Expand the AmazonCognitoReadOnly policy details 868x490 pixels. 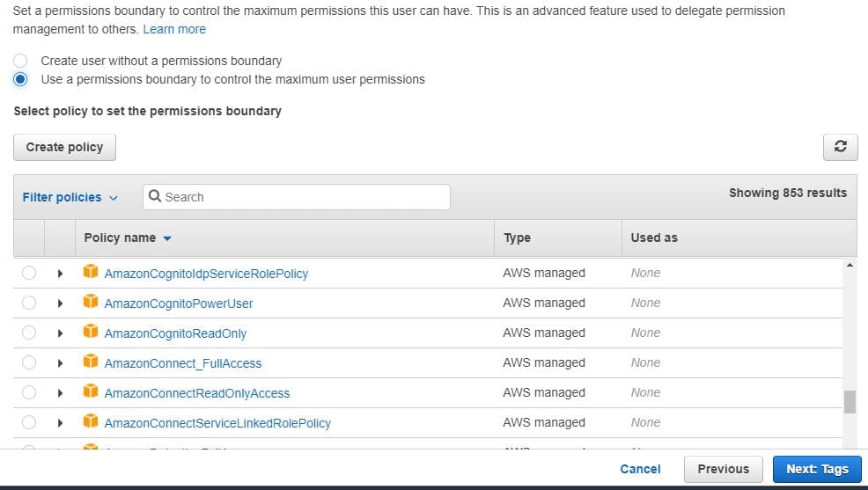tap(60, 333)
